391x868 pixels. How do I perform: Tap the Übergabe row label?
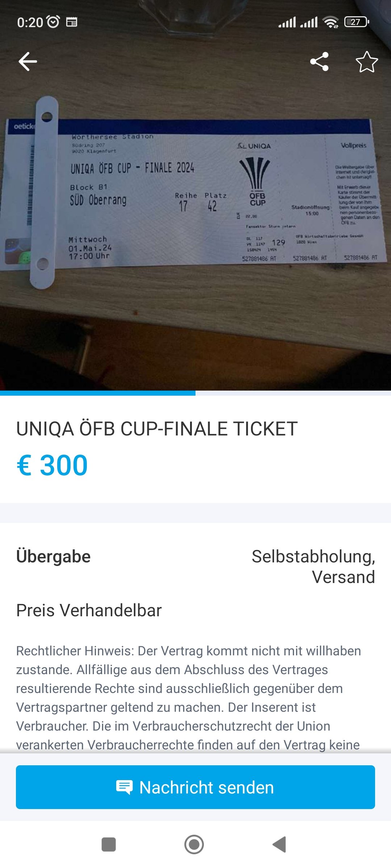tap(53, 557)
